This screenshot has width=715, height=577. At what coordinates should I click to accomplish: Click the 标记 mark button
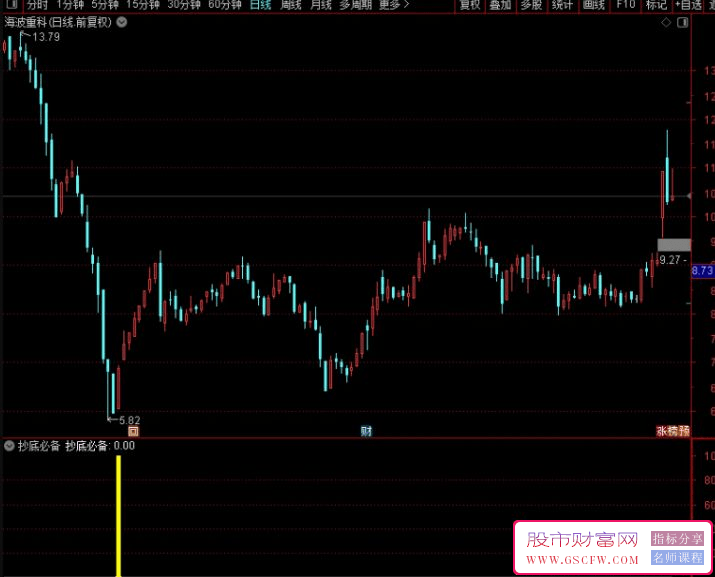tap(657, 5)
